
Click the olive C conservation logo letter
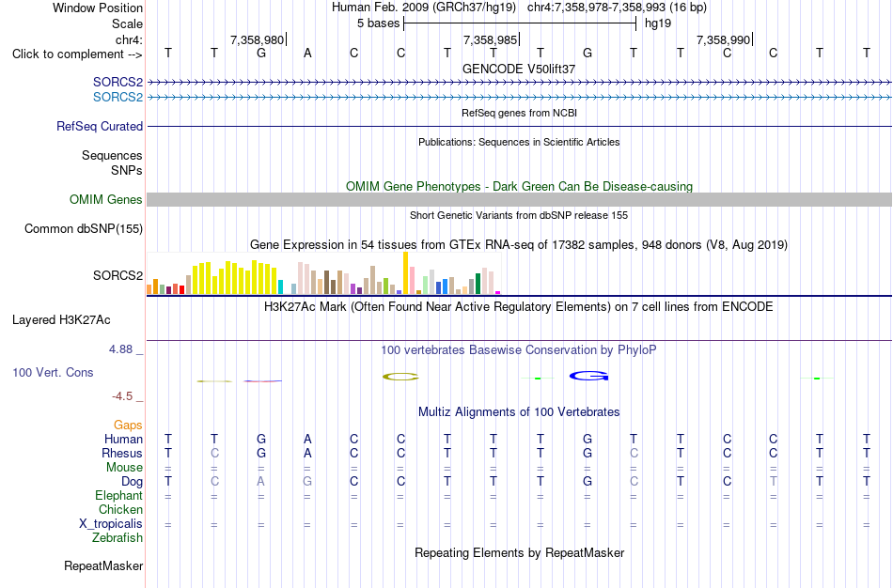(x=401, y=377)
